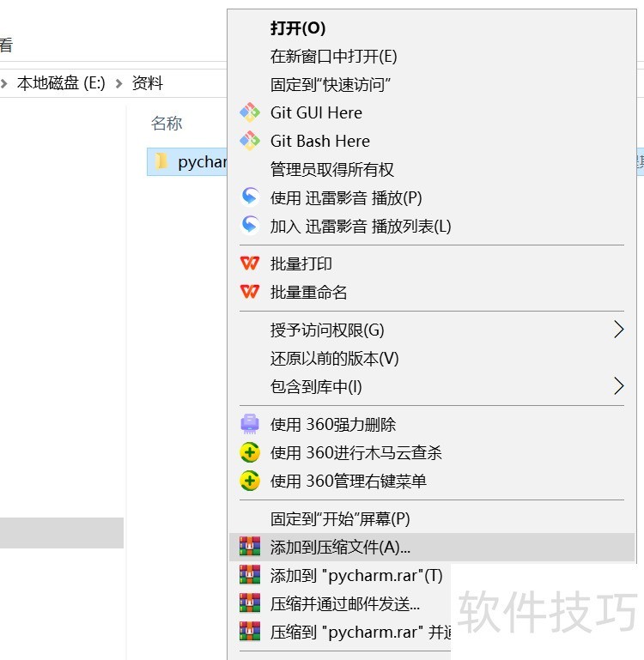Viewport: 644px width, 660px height.
Task: Click the WinRAR icon beside 压缩并通过邮件发送...
Action: 250,602
